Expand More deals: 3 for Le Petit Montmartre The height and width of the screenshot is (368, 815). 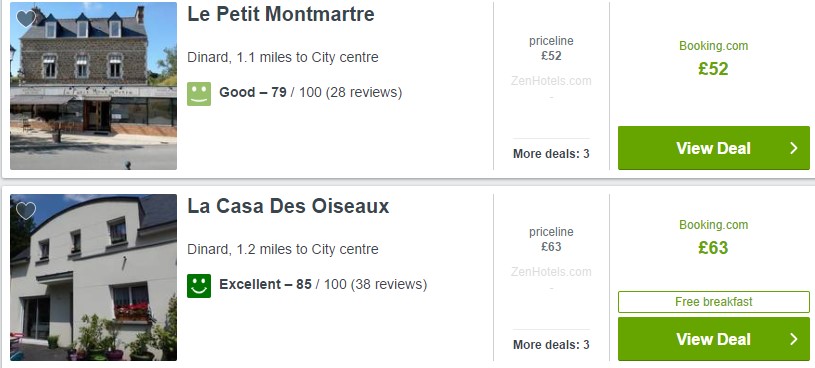[x=551, y=154]
